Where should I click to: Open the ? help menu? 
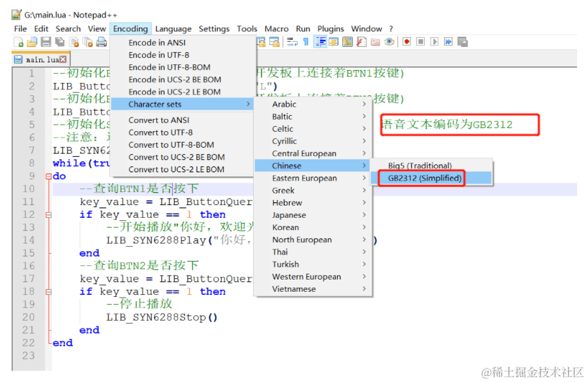tap(391, 29)
